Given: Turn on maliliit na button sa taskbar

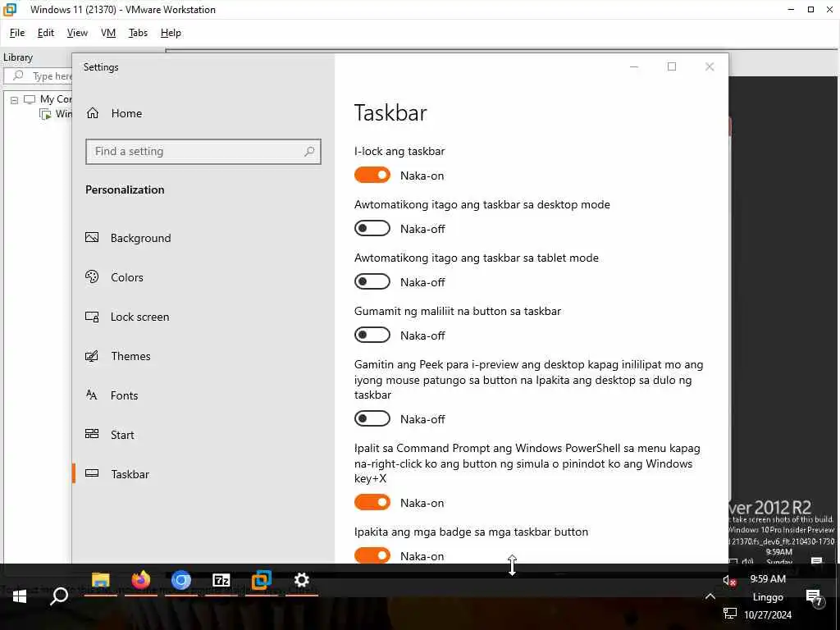Looking at the screenshot, I should coord(372,336).
